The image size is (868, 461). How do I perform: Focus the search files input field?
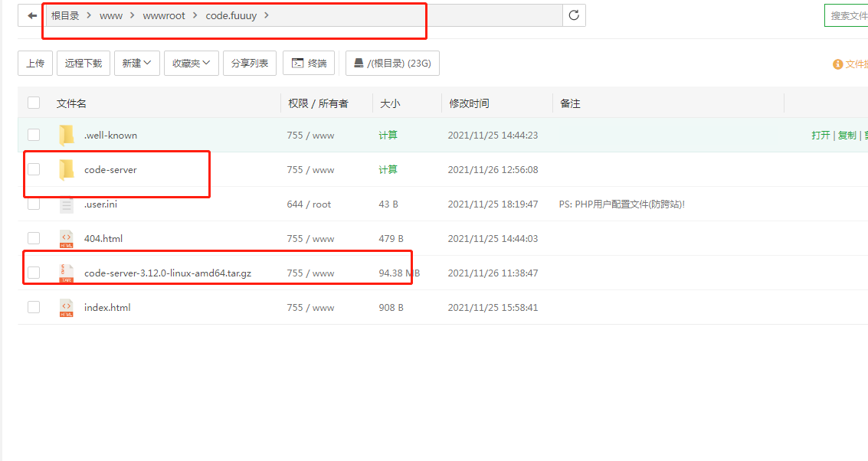pos(847,15)
